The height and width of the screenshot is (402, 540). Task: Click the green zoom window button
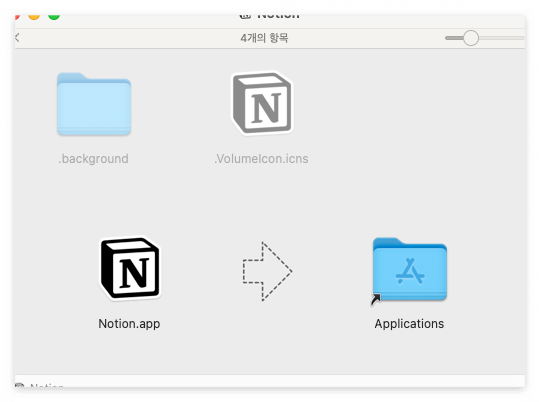click(x=54, y=16)
